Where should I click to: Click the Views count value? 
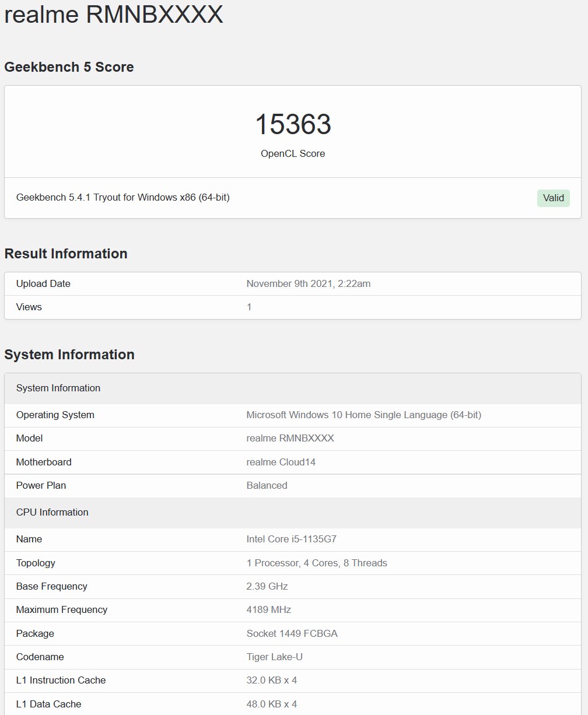[x=249, y=307]
